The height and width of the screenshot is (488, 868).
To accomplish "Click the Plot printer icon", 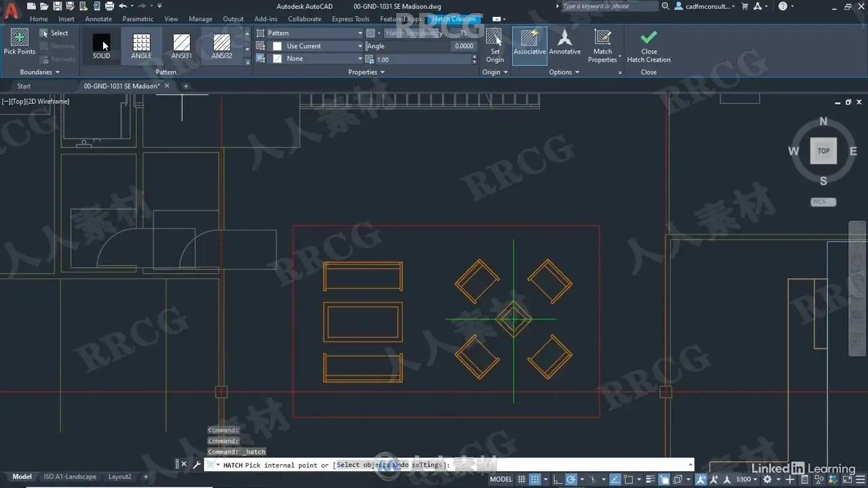I will click(110, 6).
